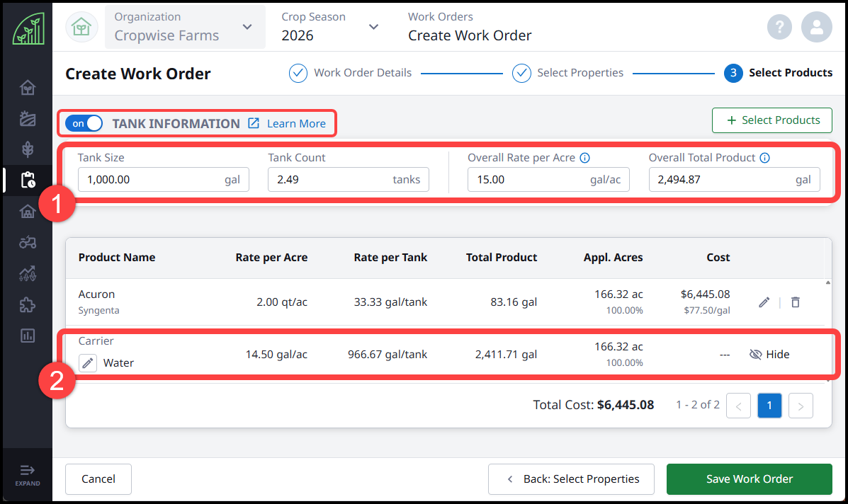The width and height of the screenshot is (848, 504).
Task: Go to Select Properties step
Action: click(x=568, y=73)
